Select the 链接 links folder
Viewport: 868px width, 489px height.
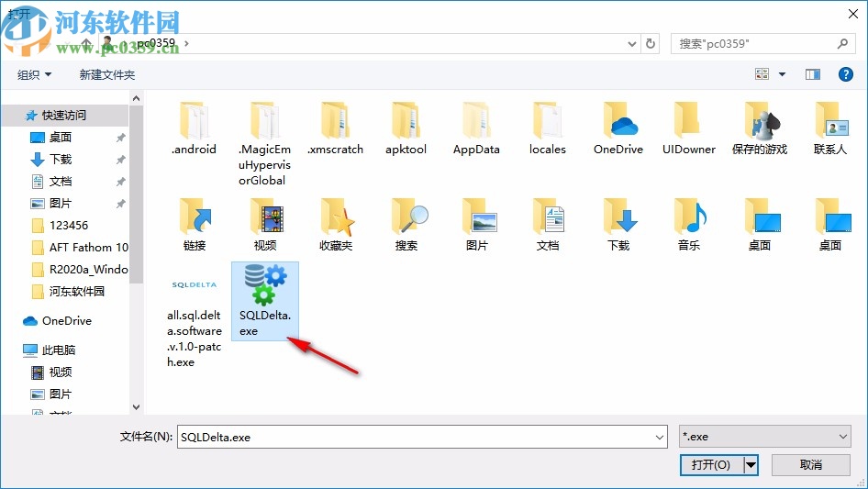coord(194,224)
